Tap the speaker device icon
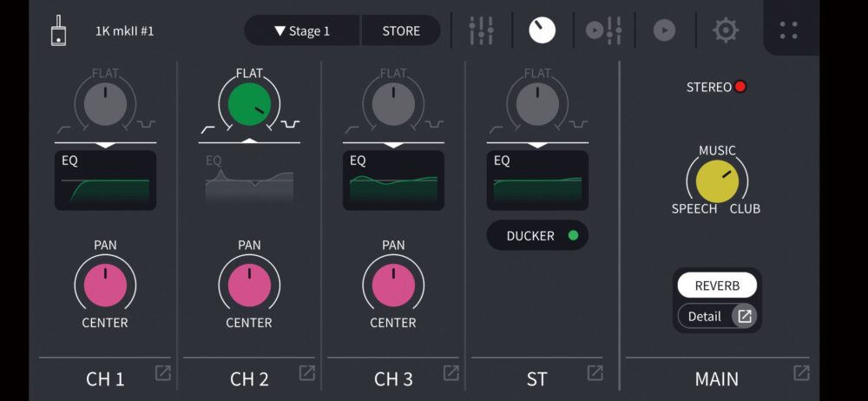Viewport: 868px width, 401px height. click(x=58, y=30)
